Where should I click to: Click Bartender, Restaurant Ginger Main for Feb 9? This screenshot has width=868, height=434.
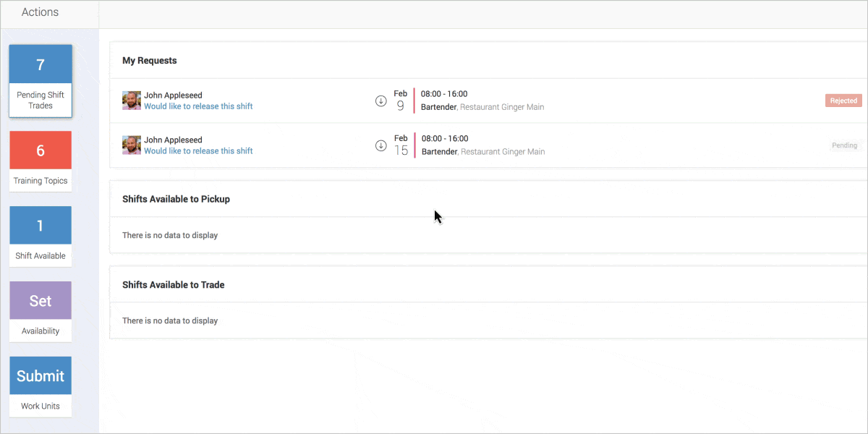tap(482, 107)
